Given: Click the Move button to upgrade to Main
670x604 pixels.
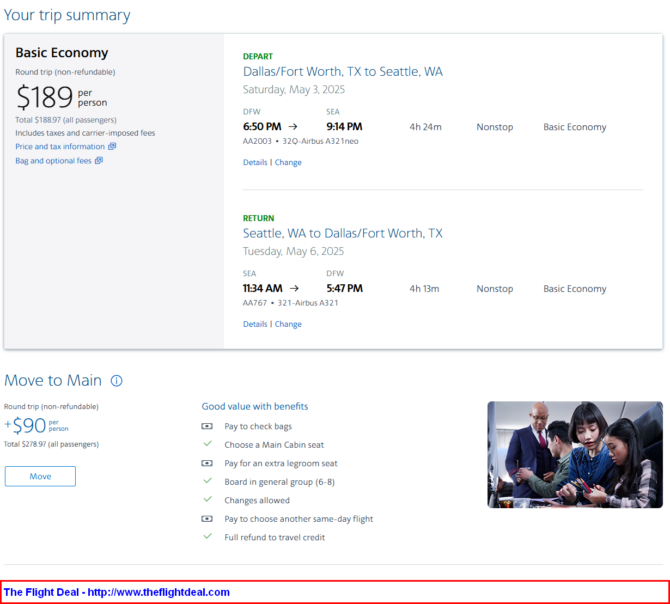Looking at the screenshot, I should tap(40, 476).
